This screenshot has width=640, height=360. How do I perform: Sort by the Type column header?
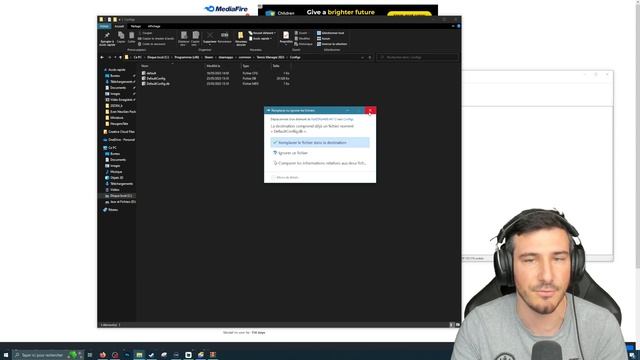click(246, 66)
